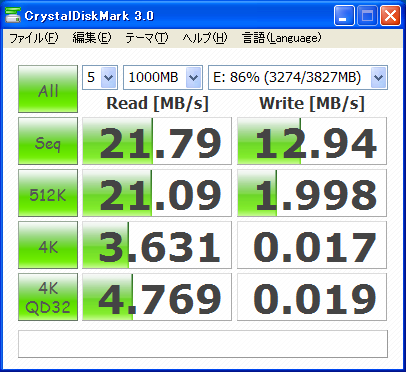This screenshot has width=406, height=372.
Task: Select the 4K QD32 read result 4.769
Action: point(157,297)
